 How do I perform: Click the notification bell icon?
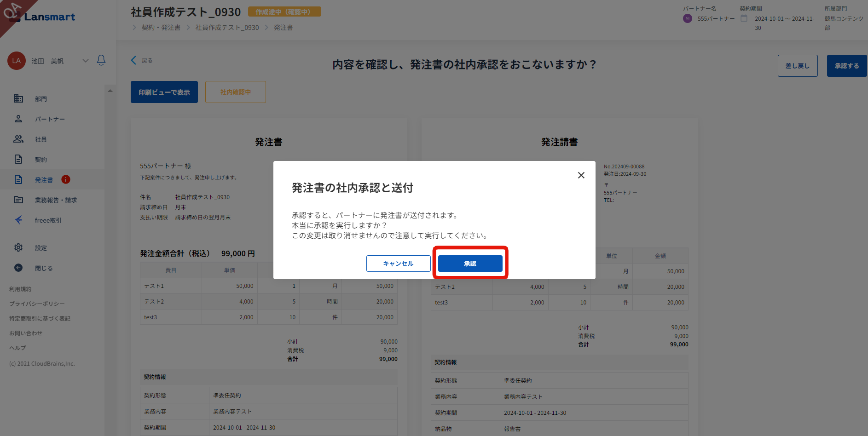coord(101,60)
